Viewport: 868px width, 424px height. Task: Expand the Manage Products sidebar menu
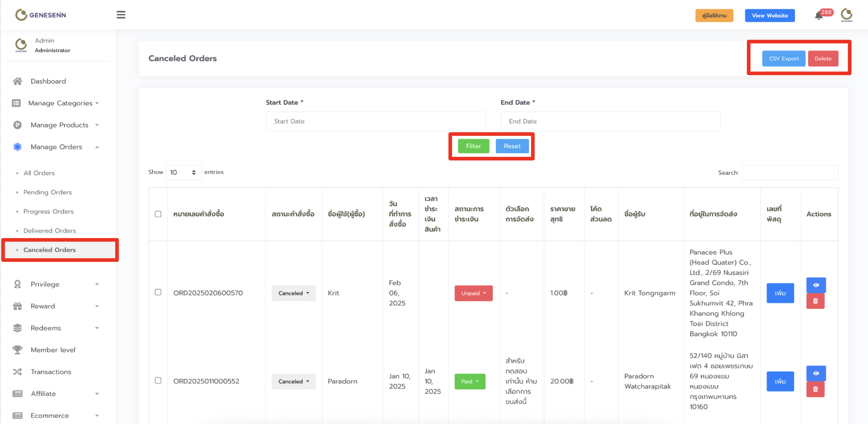[x=60, y=125]
